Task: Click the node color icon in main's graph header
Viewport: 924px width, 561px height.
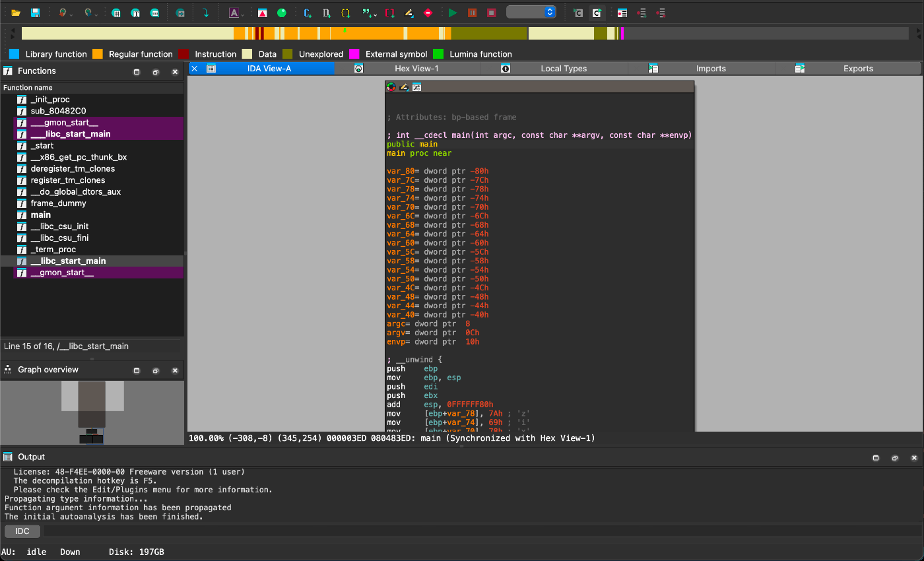Action: pyautogui.click(x=391, y=87)
